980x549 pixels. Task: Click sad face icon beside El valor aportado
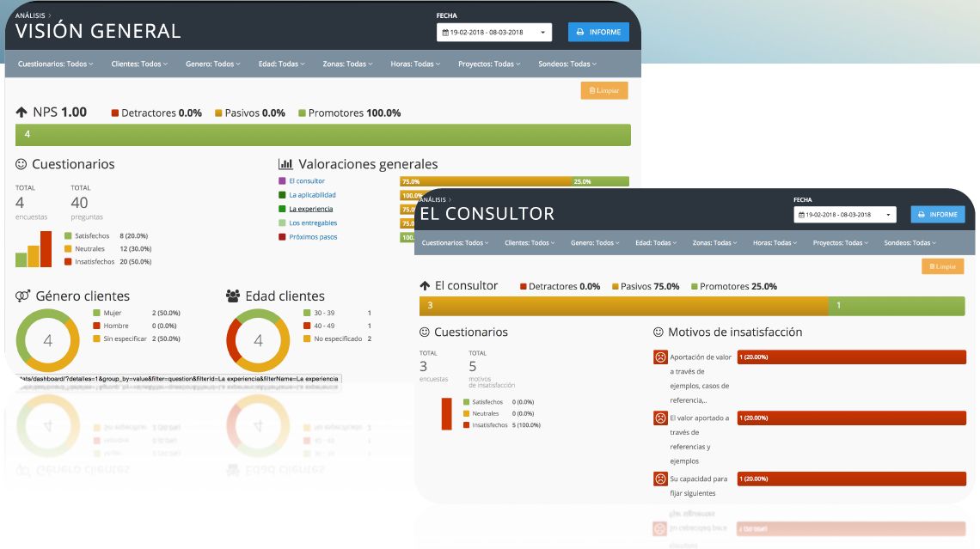[x=660, y=418]
